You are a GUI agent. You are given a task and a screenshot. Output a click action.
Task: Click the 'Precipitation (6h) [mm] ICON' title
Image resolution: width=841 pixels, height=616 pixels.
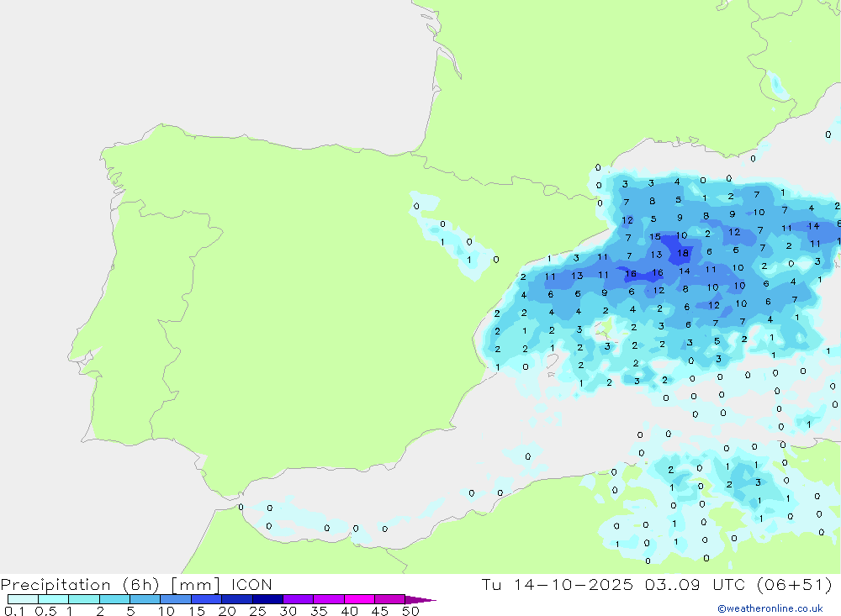pyautogui.click(x=136, y=584)
